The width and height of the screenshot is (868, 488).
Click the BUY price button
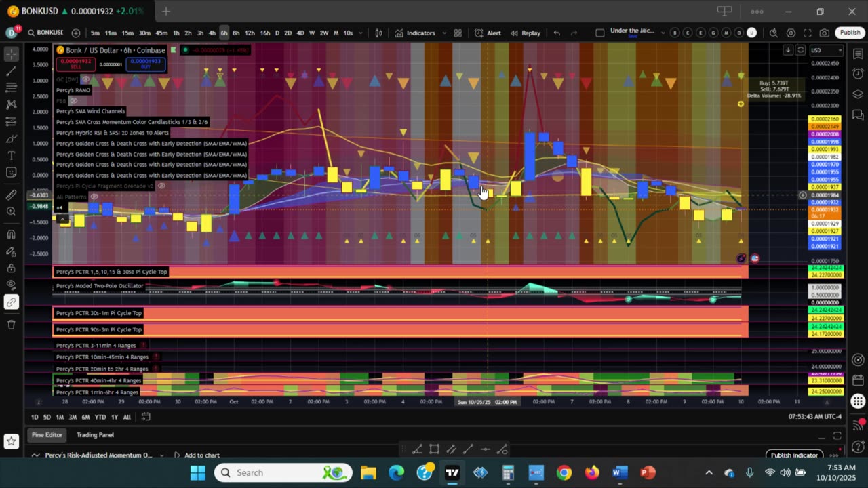tap(147, 64)
